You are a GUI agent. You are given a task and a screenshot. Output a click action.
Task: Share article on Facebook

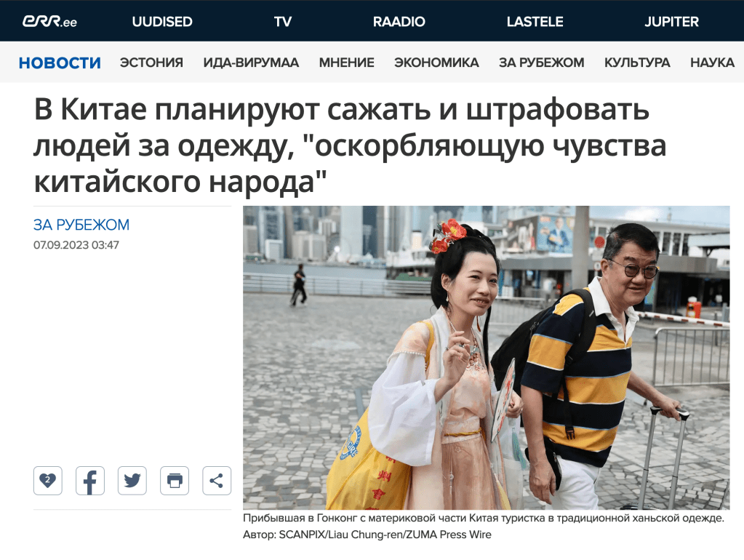click(89, 481)
